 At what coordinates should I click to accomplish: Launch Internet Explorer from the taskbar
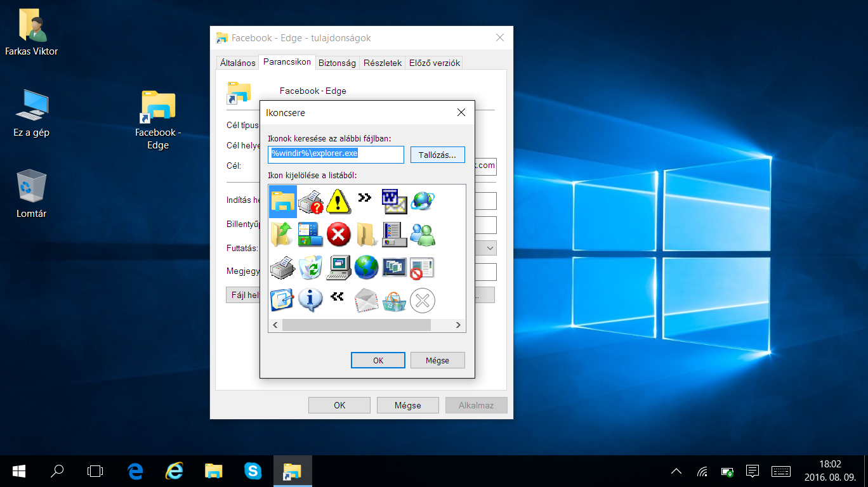click(x=174, y=471)
